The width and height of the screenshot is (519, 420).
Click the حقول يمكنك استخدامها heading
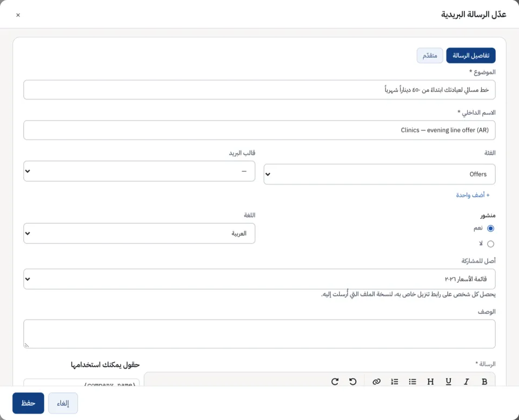(x=105, y=365)
